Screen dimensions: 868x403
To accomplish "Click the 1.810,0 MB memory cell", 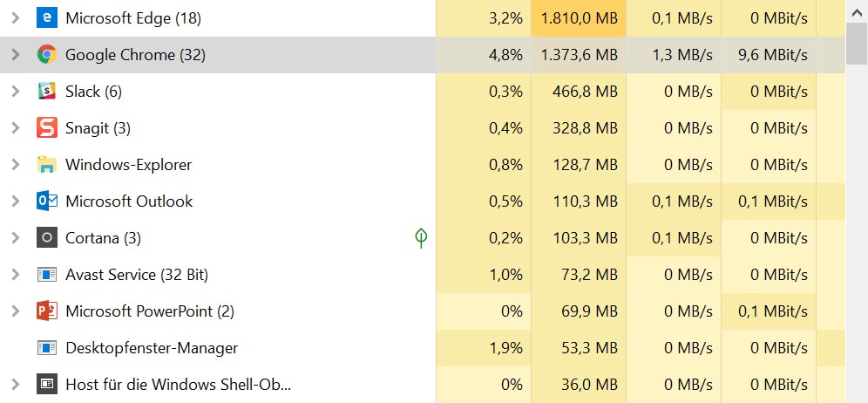I will 579,18.
